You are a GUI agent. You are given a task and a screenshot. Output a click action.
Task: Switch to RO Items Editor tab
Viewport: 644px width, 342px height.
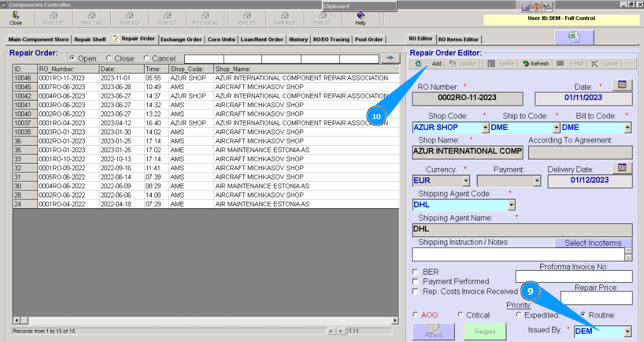pos(458,40)
